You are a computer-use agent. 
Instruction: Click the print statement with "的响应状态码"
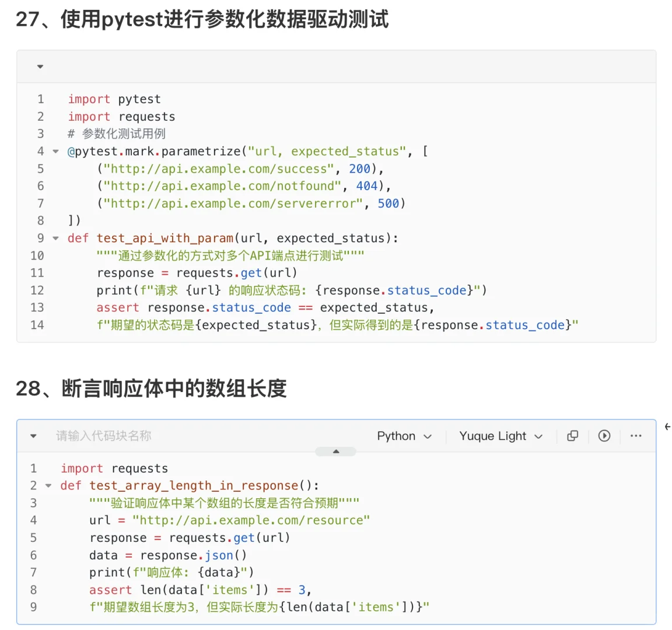click(x=292, y=290)
